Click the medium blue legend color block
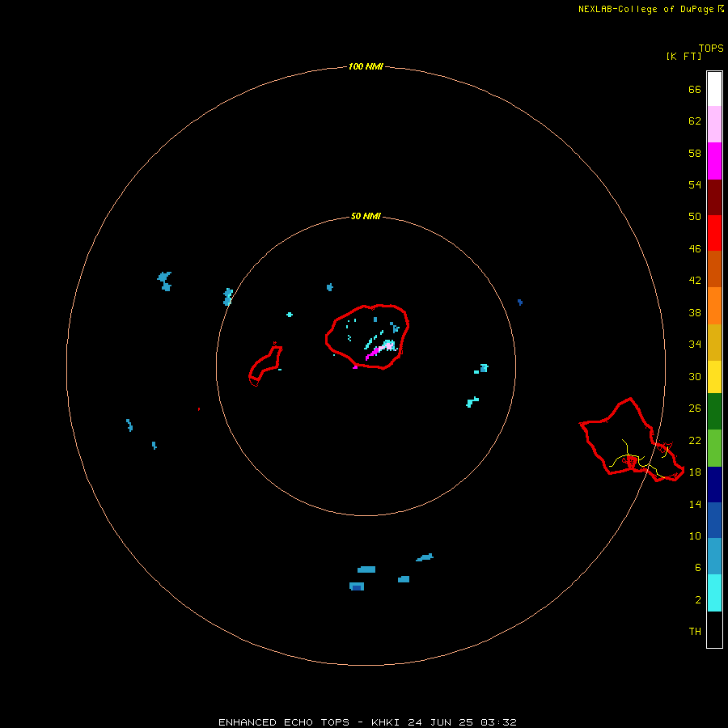The width and height of the screenshot is (728, 728). point(714,520)
